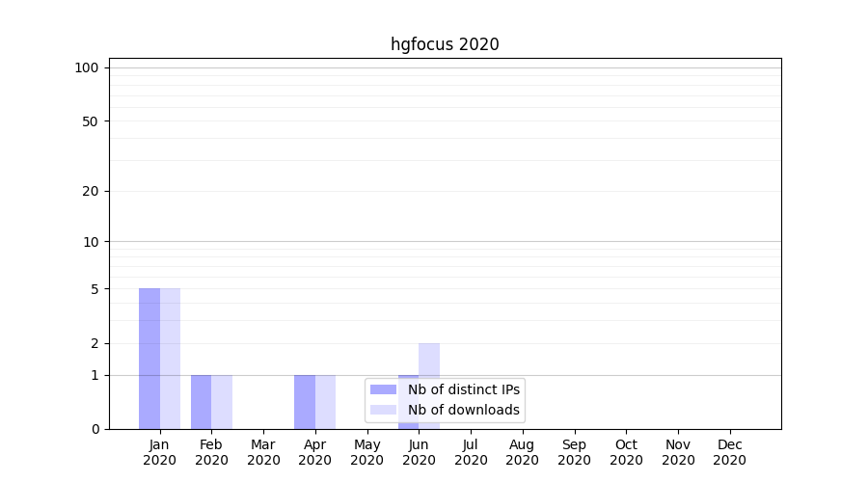Click the Apr 2020 downloads bar
This screenshot has width=868, height=482.
pyautogui.click(x=326, y=402)
